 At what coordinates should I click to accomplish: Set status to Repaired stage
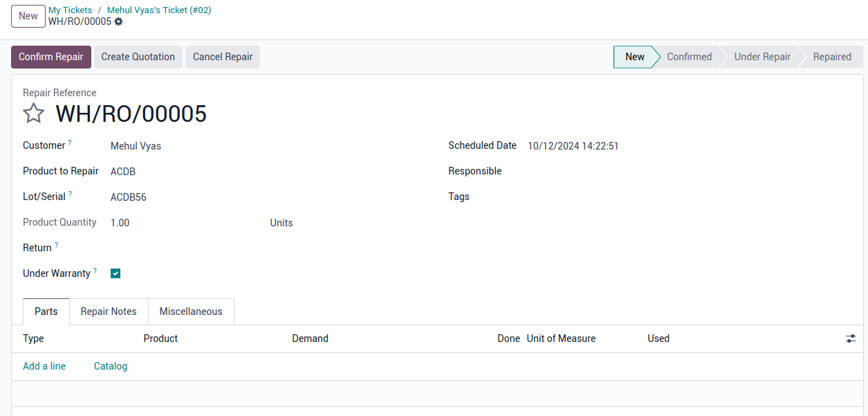click(832, 57)
